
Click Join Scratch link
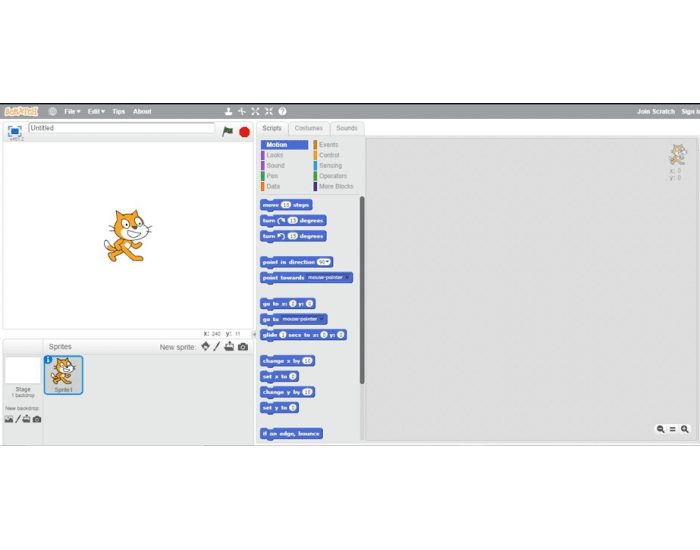pos(656,111)
